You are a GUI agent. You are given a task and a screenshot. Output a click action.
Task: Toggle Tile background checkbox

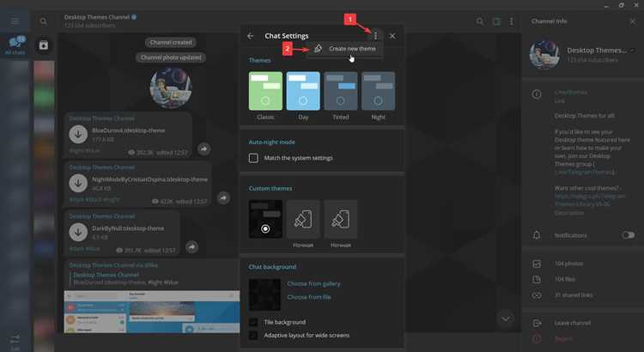pyautogui.click(x=253, y=322)
